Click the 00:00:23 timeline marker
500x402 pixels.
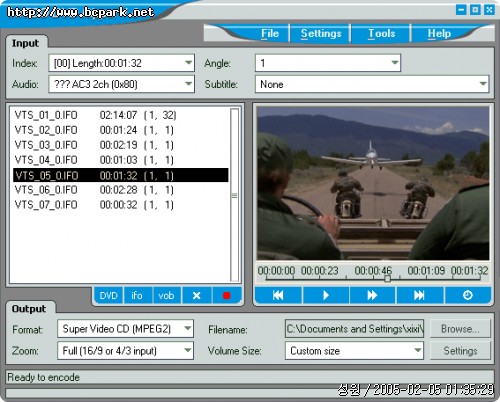click(x=319, y=271)
